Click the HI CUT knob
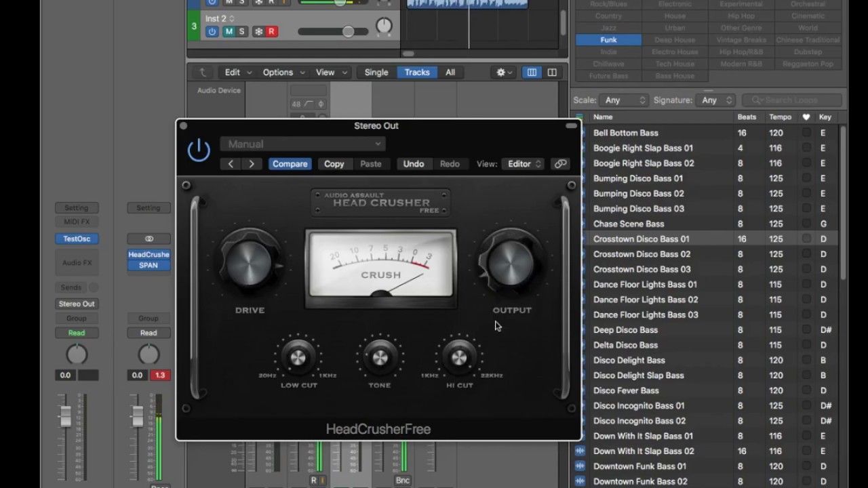868x488 pixels. (459, 357)
